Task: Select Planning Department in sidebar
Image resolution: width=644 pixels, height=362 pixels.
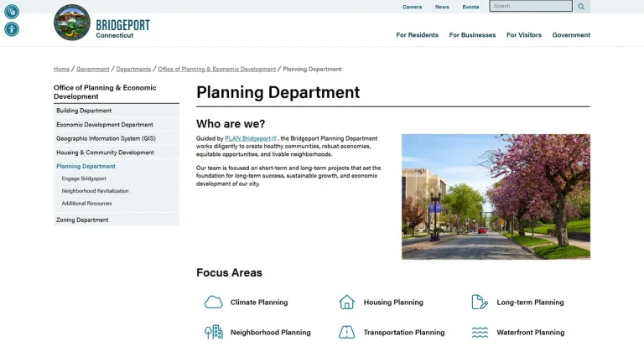Action: pos(86,166)
